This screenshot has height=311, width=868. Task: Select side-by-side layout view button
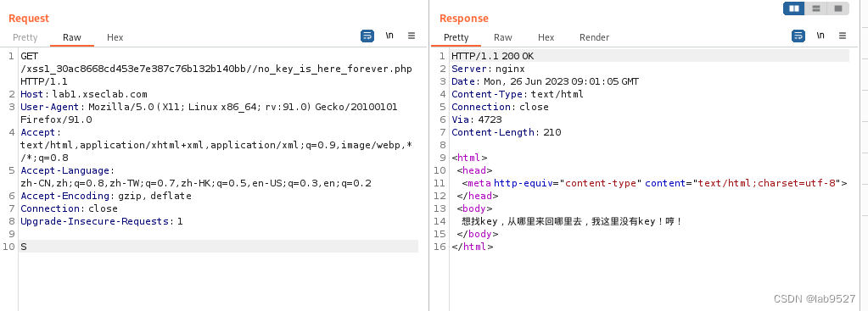(794, 8)
